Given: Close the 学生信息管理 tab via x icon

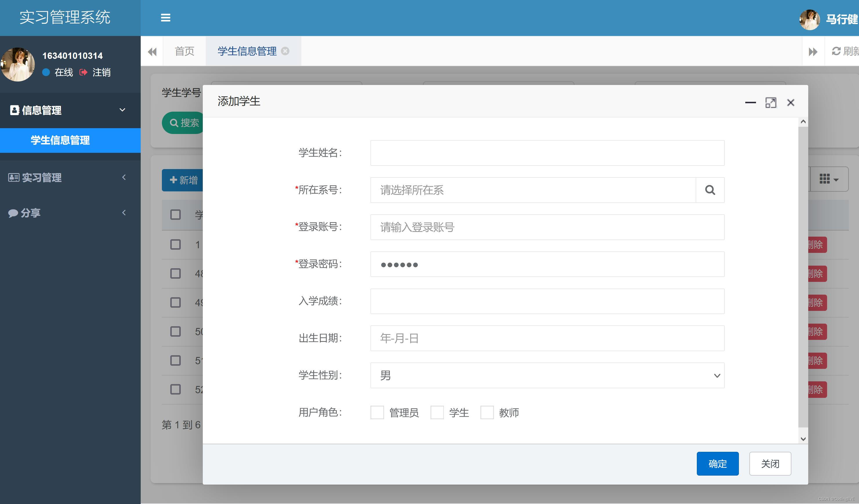Looking at the screenshot, I should 285,51.
